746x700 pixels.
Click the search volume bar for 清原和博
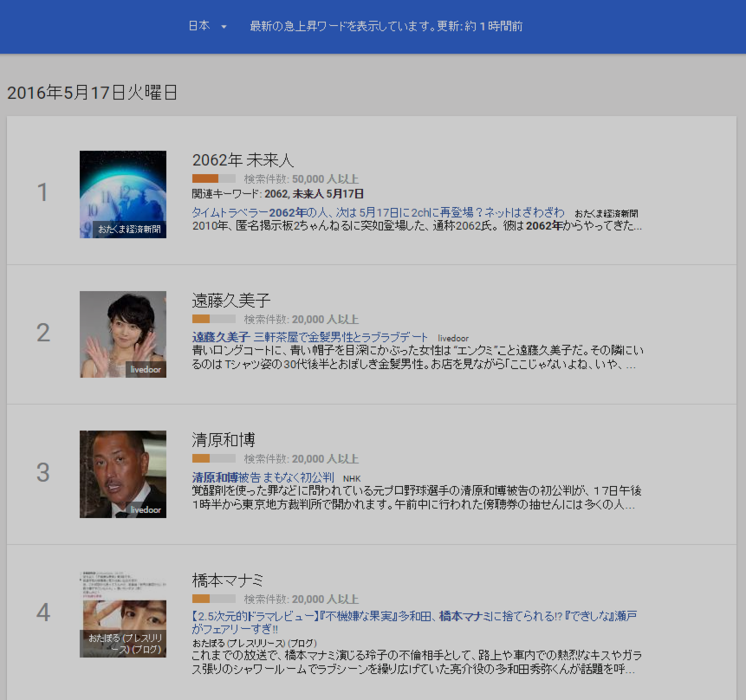pyautogui.click(x=213, y=458)
